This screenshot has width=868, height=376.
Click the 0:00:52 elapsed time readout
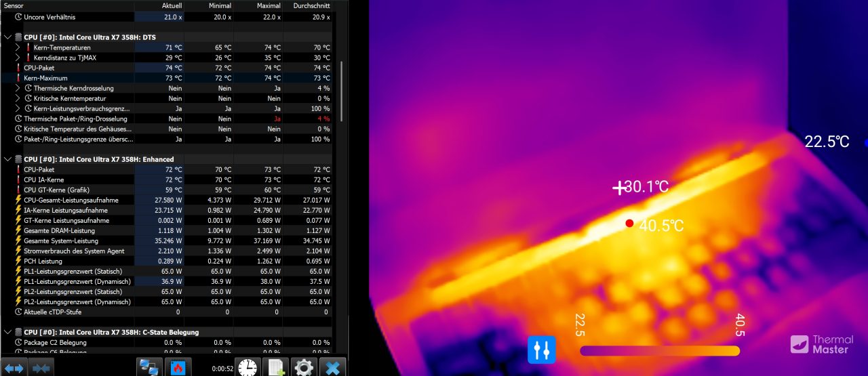[222, 369]
